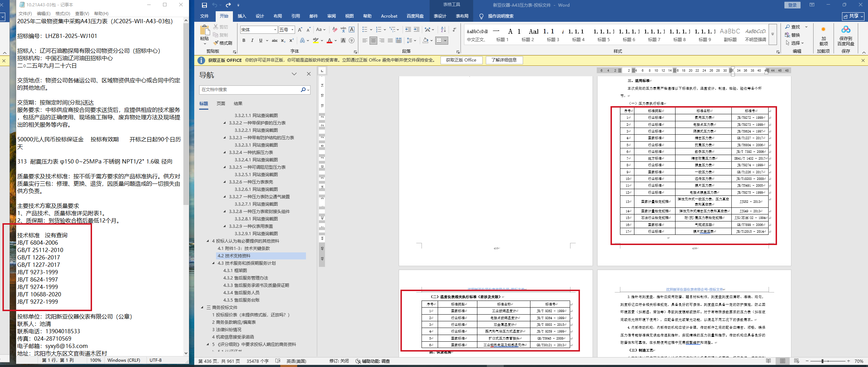Apply strikethrough formatting

pyautogui.click(x=275, y=40)
